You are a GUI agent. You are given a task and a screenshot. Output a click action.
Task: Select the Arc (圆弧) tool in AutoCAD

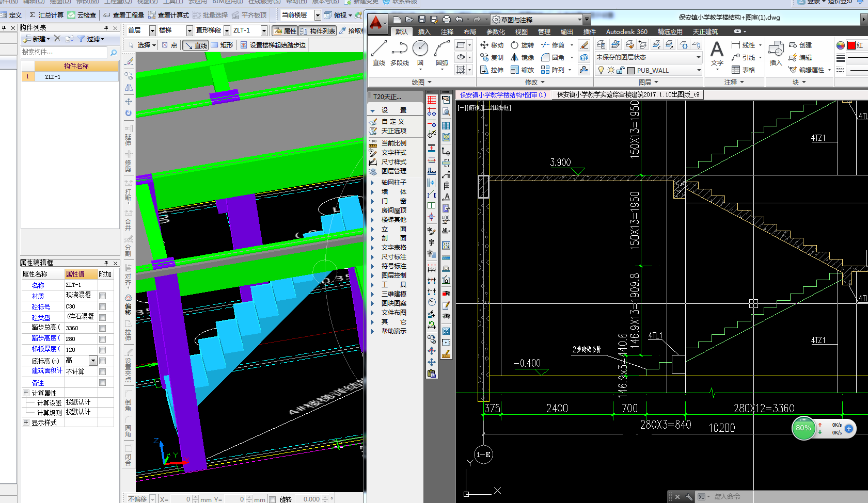coord(442,53)
